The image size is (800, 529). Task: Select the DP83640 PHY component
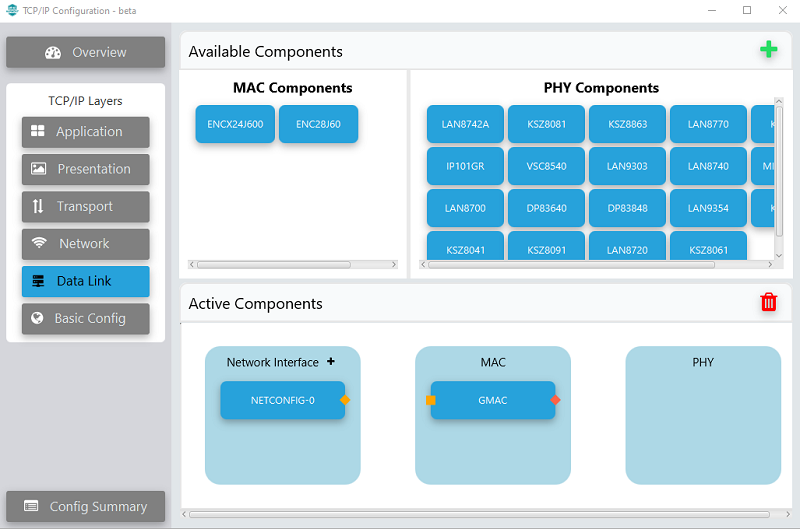[546, 208]
